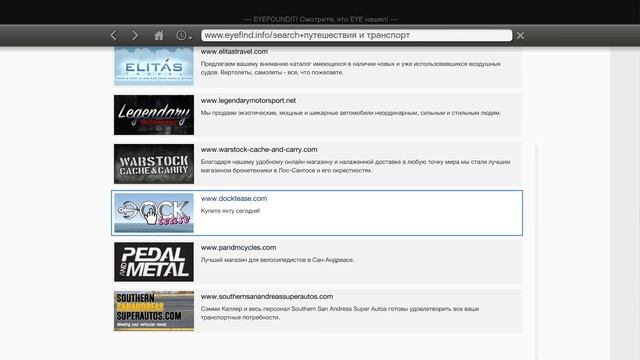The width and height of the screenshot is (640, 360).
Task: Go forward with the browser forward arrow
Action: (x=135, y=36)
